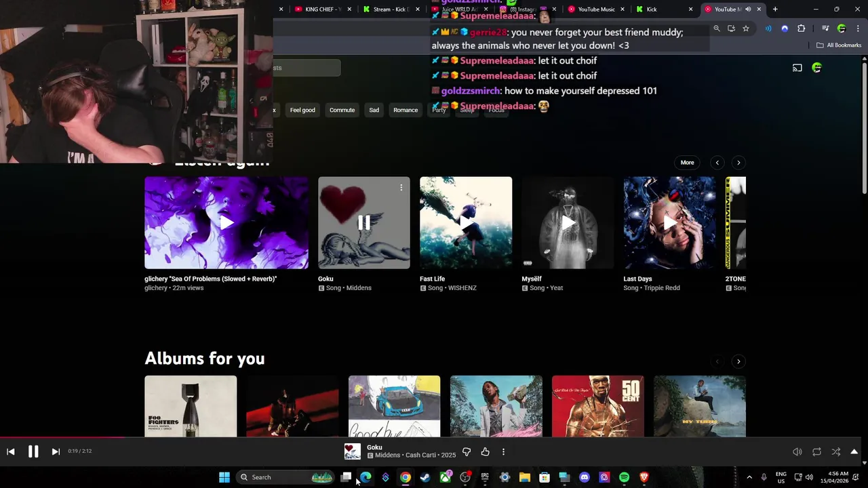Select the Feel good mood chip

(x=302, y=110)
